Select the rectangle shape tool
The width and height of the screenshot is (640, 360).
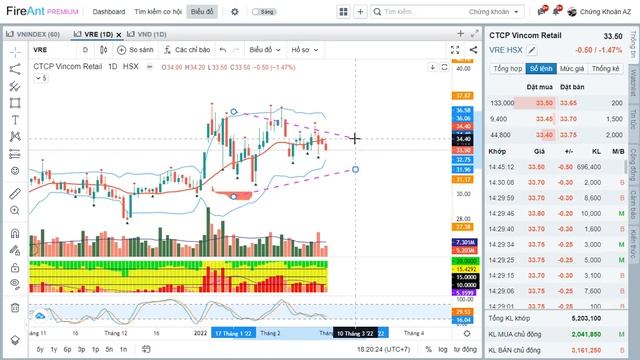click(15, 103)
